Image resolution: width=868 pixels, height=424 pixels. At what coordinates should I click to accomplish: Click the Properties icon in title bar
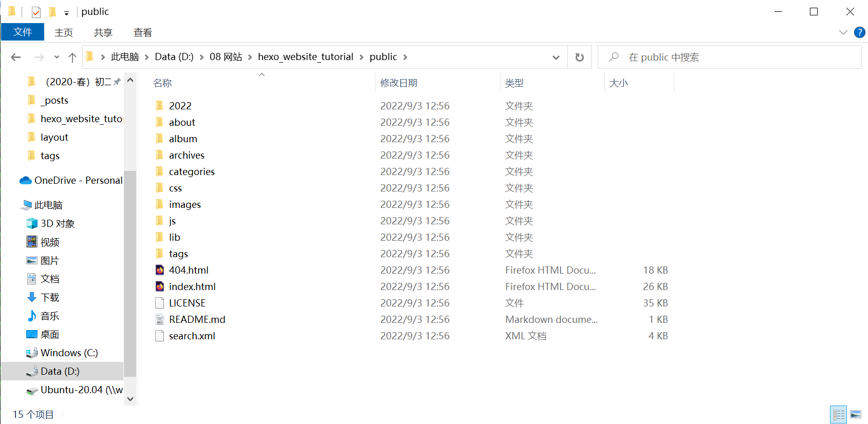pos(36,12)
